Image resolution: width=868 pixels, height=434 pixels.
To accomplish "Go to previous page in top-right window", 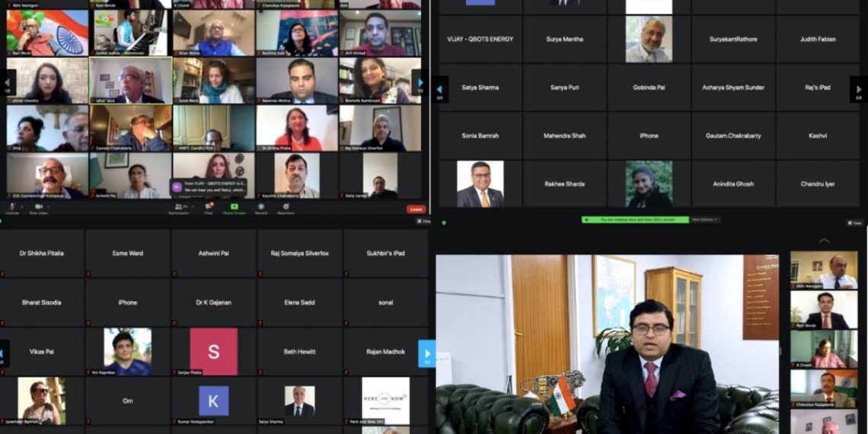I will tap(439, 89).
